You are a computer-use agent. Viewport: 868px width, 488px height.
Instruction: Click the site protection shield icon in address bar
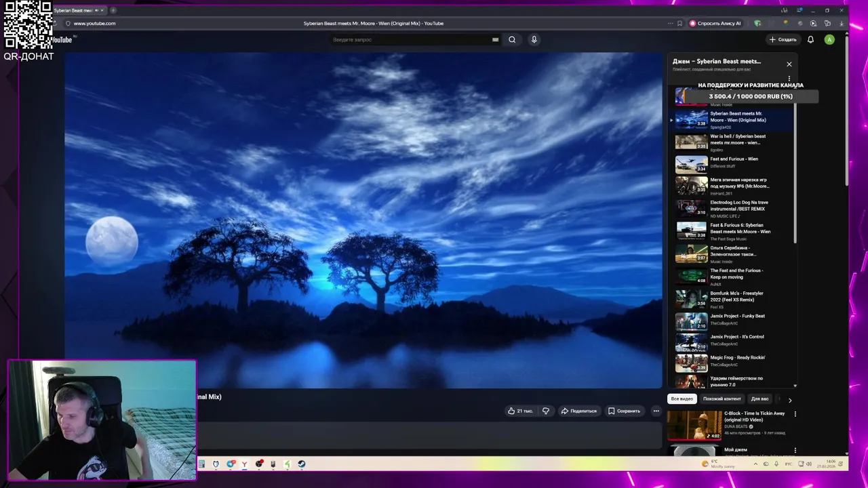click(67, 23)
